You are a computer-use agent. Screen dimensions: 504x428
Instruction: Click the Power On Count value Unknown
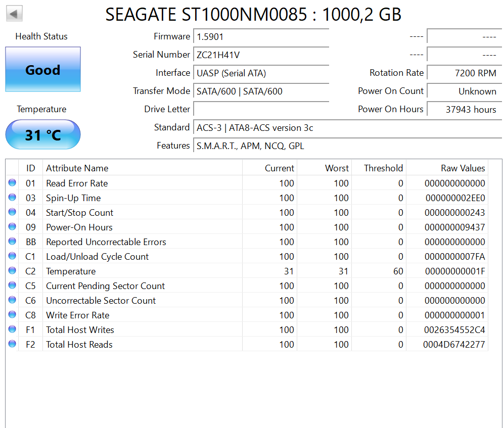coord(464,91)
